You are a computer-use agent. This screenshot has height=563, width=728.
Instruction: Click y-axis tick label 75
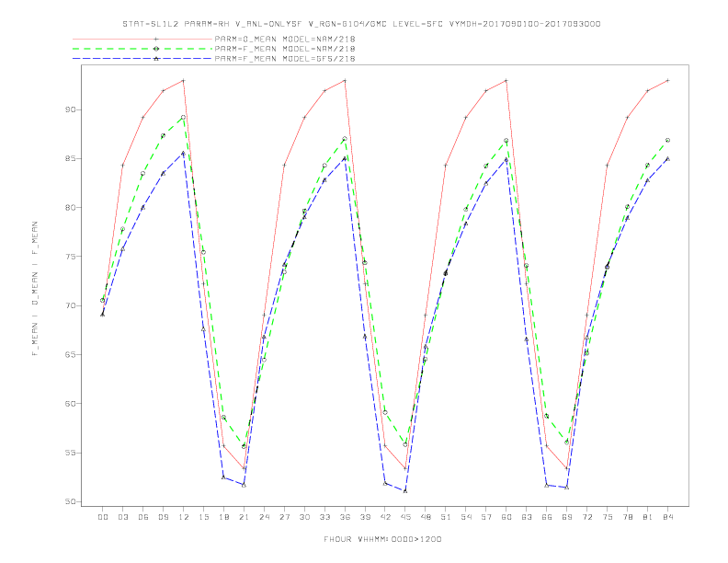71,257
